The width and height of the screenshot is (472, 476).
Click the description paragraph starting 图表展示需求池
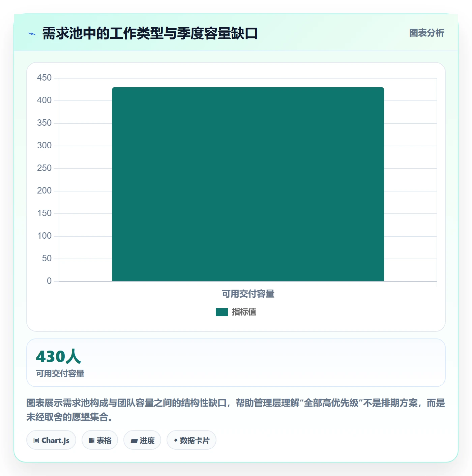[x=236, y=410]
